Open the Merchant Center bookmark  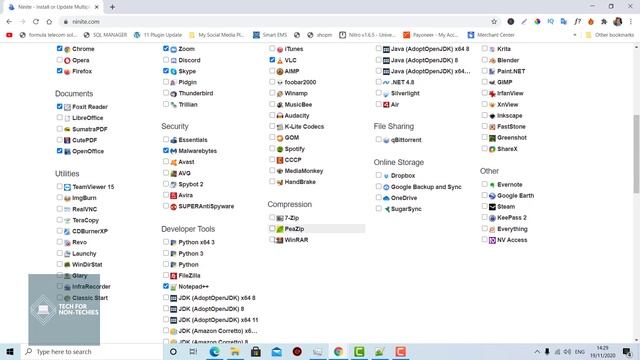pyautogui.click(x=491, y=35)
